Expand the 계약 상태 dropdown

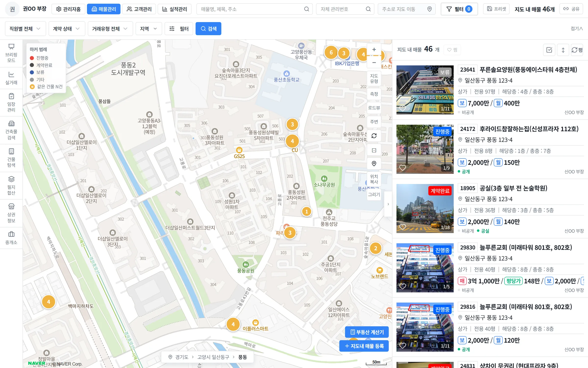67,29
